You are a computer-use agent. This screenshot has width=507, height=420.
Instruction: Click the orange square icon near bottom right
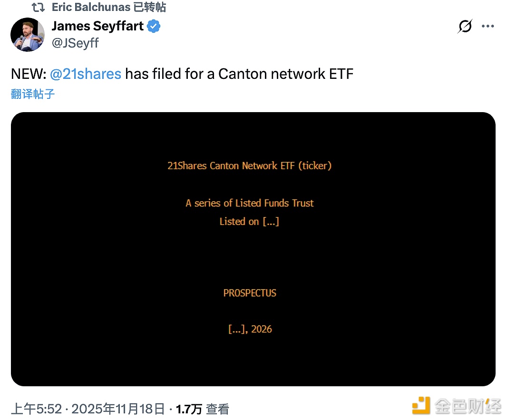(421, 406)
